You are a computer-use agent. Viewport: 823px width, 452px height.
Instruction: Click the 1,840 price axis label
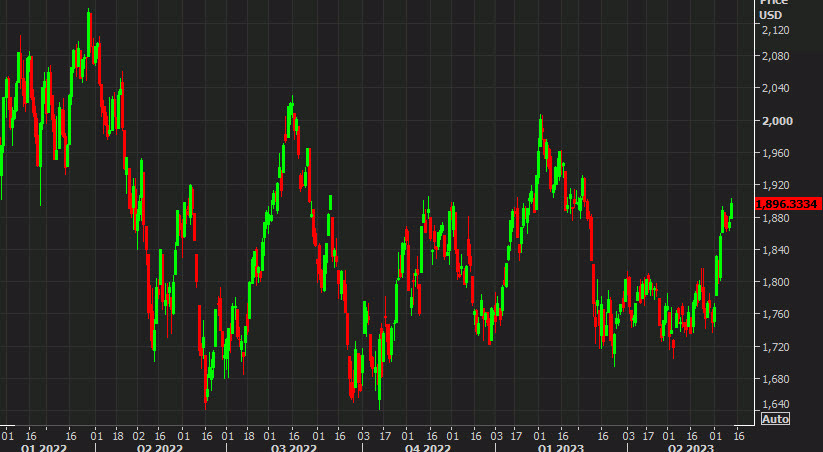click(775, 249)
